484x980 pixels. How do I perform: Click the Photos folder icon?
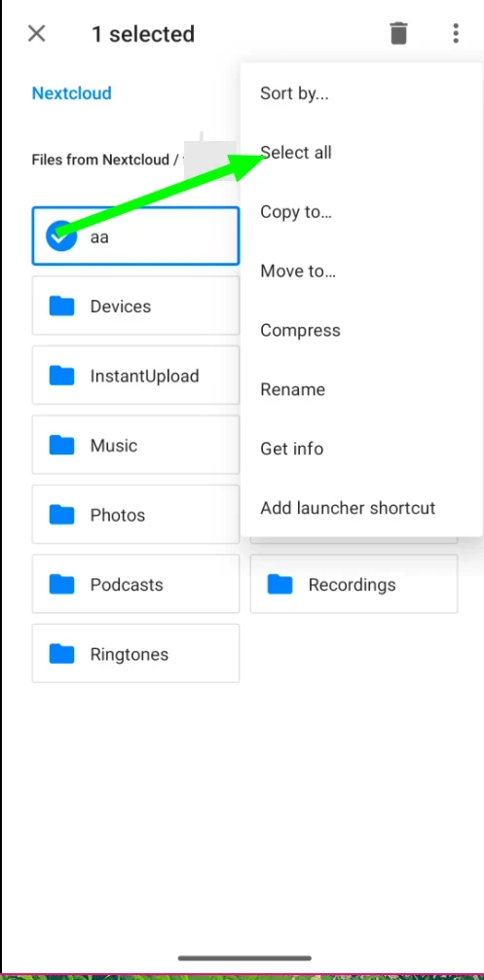tap(62, 515)
